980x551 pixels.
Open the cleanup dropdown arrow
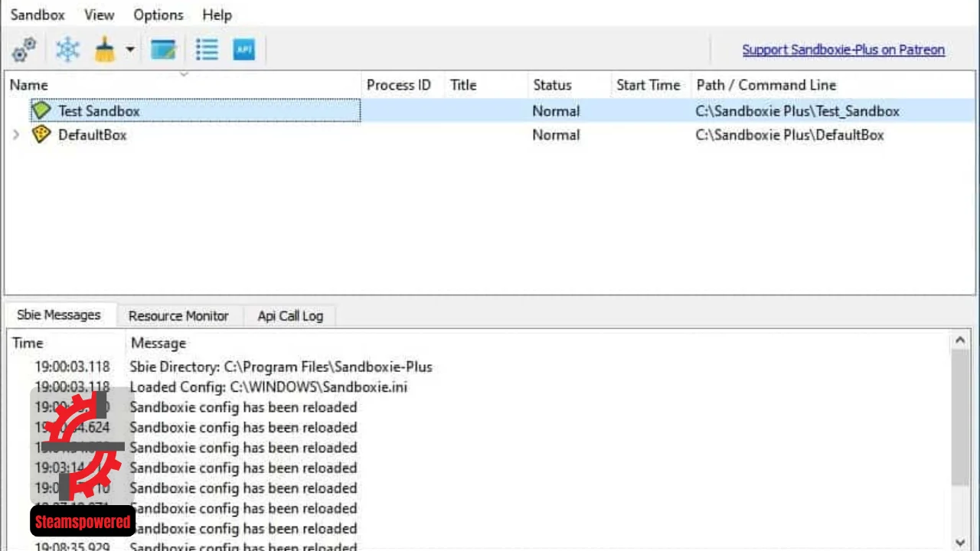[x=130, y=50]
